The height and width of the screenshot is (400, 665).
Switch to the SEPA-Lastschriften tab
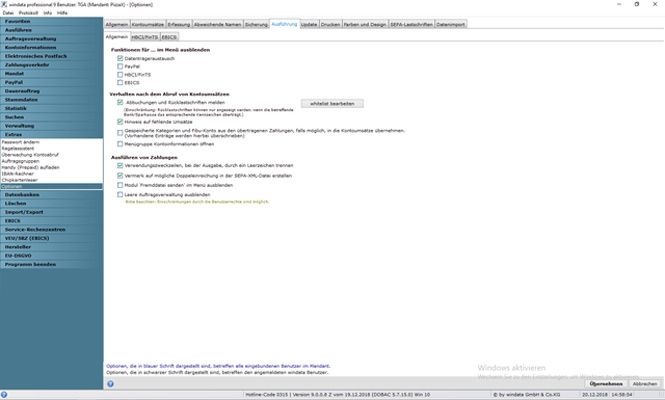pyautogui.click(x=411, y=25)
